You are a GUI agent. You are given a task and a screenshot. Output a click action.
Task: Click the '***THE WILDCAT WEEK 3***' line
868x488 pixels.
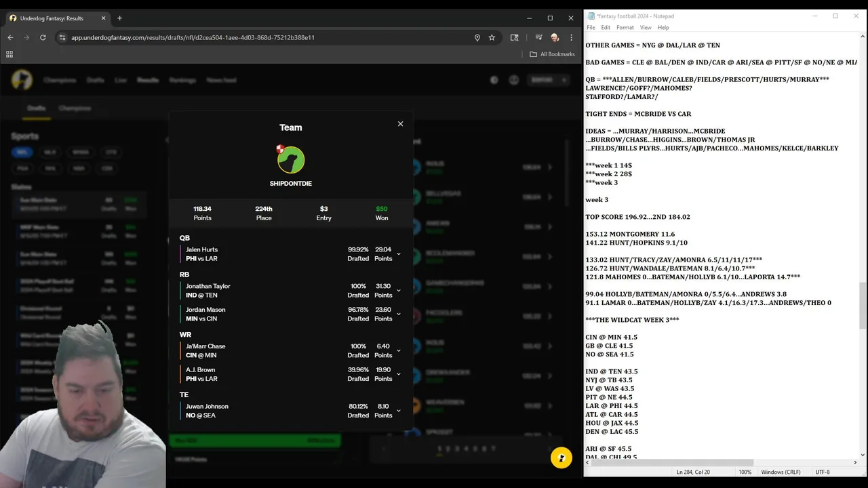click(x=632, y=320)
